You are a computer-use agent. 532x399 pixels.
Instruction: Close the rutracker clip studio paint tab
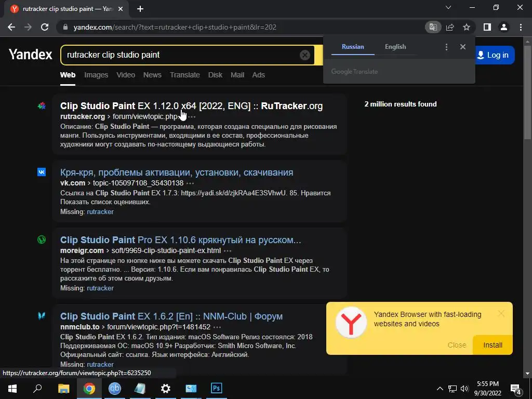(121, 9)
